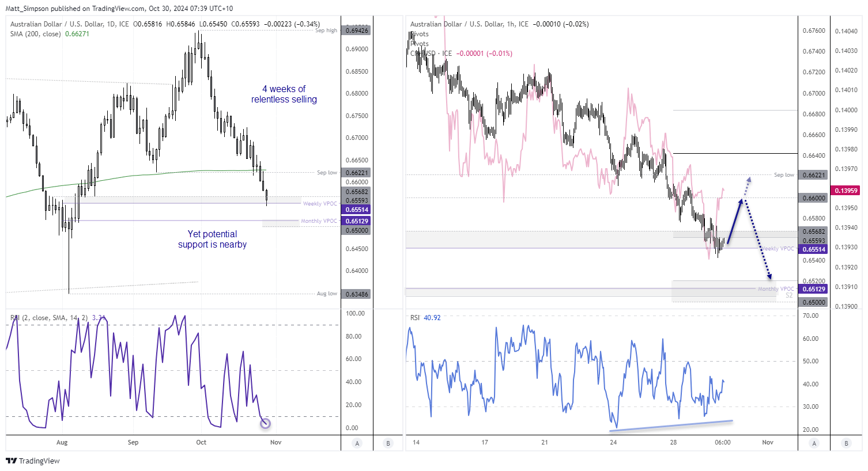The image size is (868, 471).
Task: Click the 0.63486 Aug low price label
Action: coord(357,294)
